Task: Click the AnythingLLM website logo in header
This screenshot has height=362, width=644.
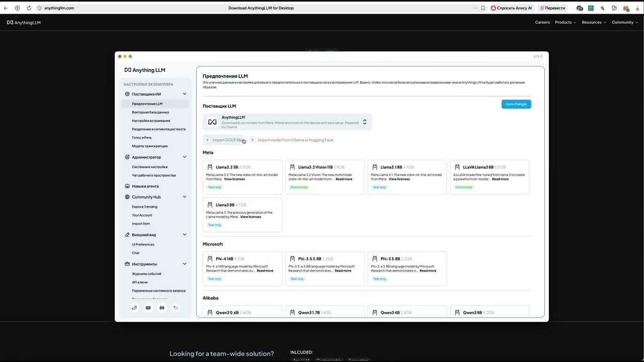Action: pos(24,23)
